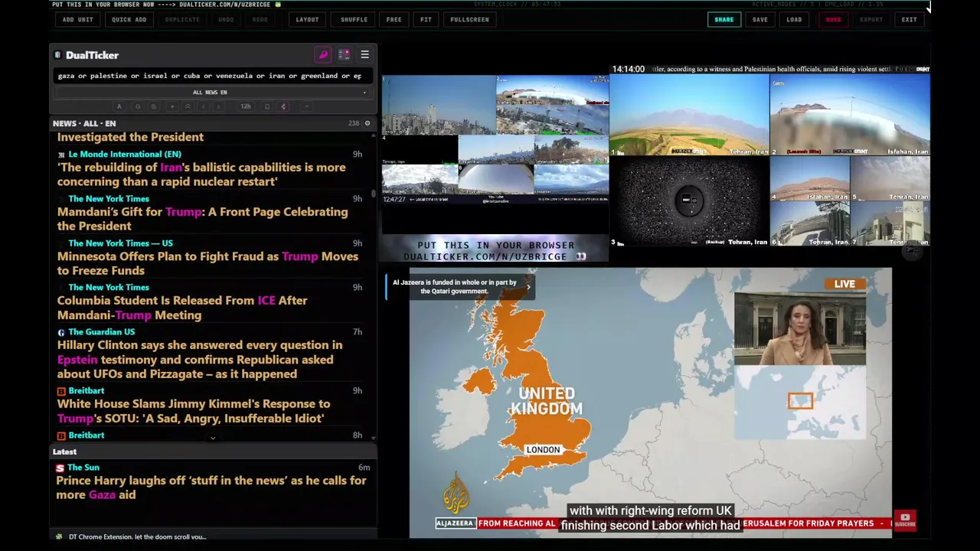Expand Al Jazeera Qatari funding notice arrow
The height and width of the screenshot is (551, 980).
tap(528, 287)
